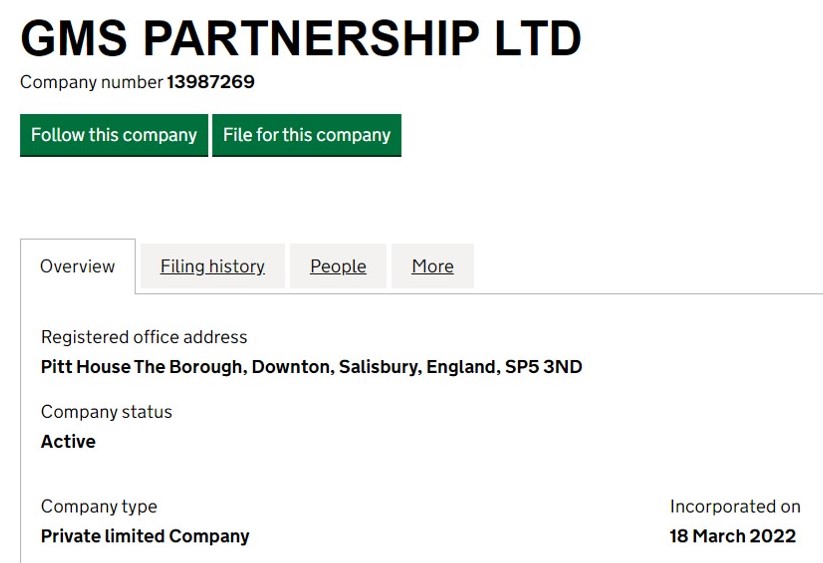Open the More tab
The height and width of the screenshot is (563, 823).
tap(432, 266)
